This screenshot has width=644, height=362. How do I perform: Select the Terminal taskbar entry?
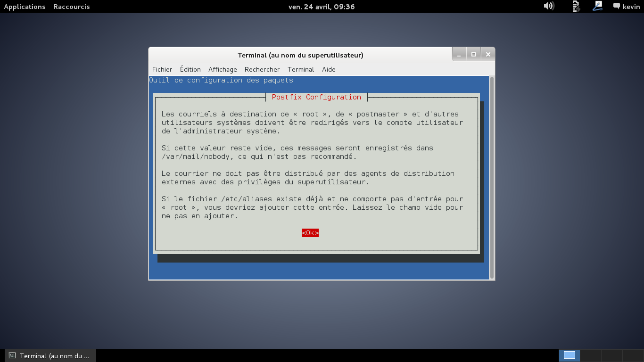(x=50, y=356)
